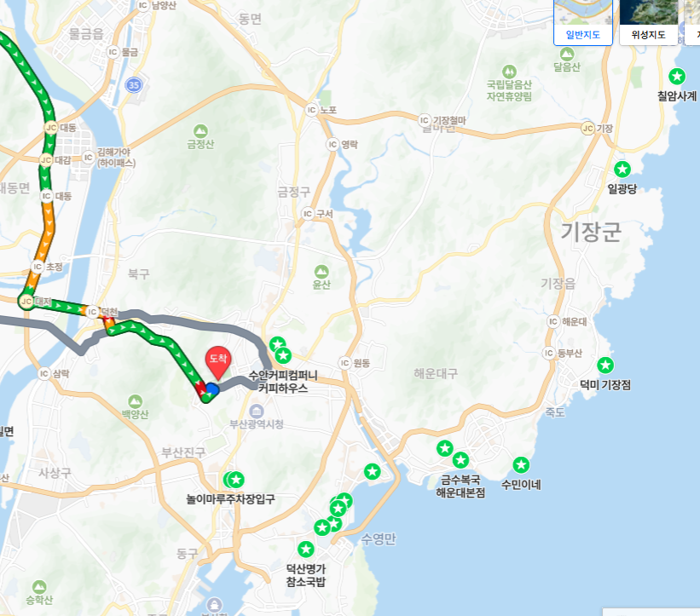Switch to 위성지도 satellite map
The image size is (700, 616).
pyautogui.click(x=649, y=22)
